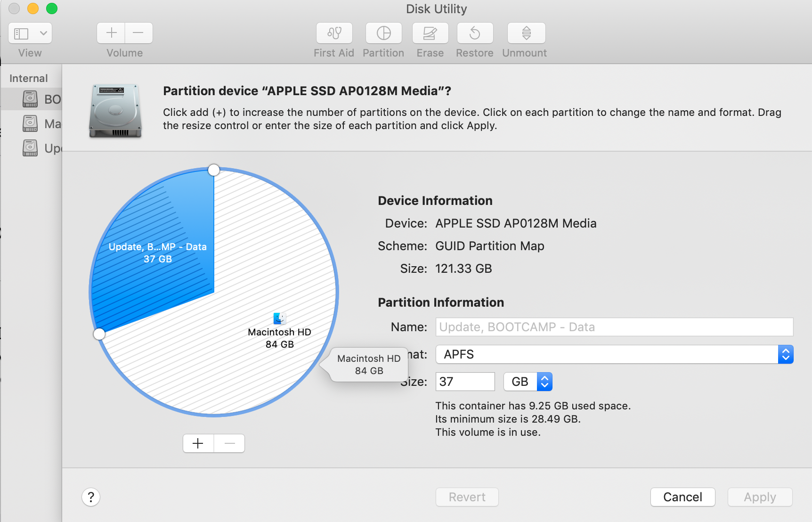Cancel the partition dialog
812x522 pixels.
point(683,497)
